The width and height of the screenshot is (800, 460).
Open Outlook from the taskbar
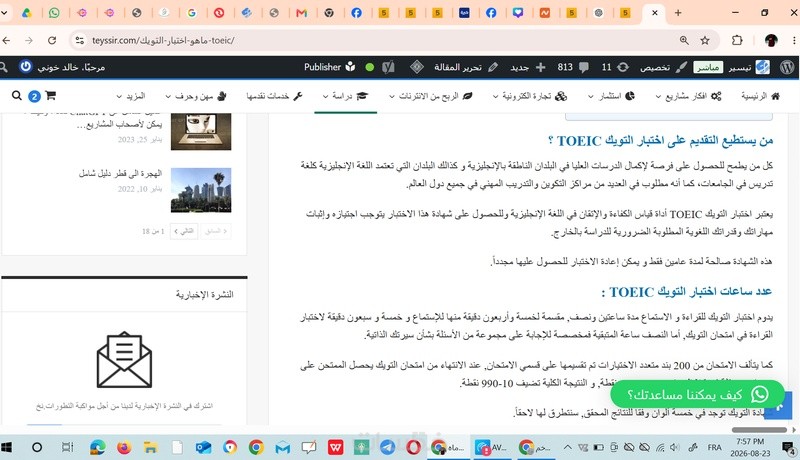(203, 447)
